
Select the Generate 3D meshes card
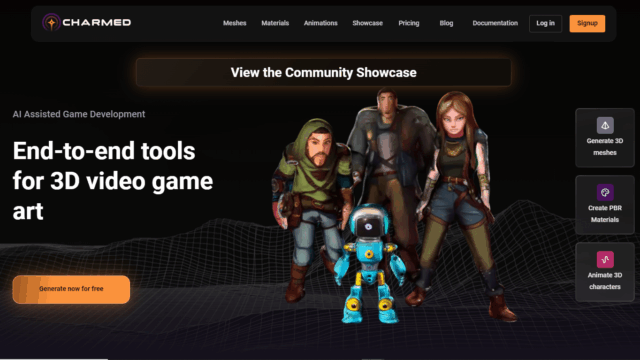click(605, 138)
